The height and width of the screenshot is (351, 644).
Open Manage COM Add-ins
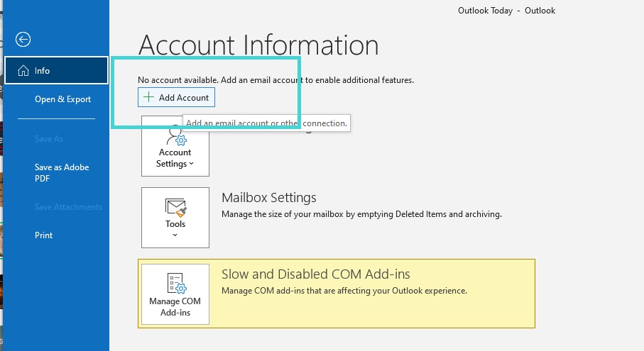tap(175, 294)
